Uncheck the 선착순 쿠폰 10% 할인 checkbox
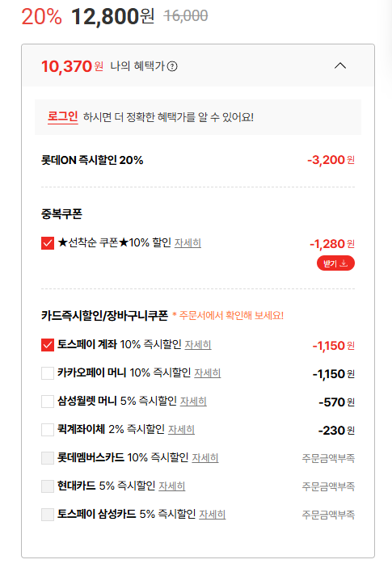Image resolution: width=392 pixels, height=568 pixels. [x=48, y=243]
